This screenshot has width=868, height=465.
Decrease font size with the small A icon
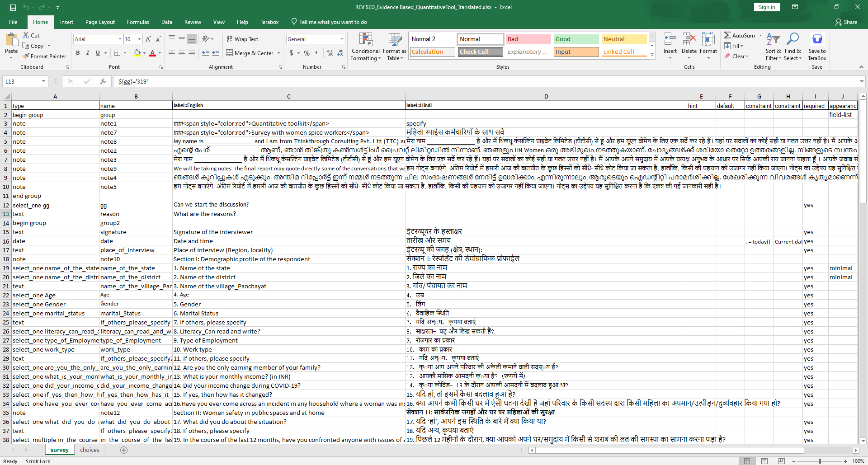[x=158, y=39]
